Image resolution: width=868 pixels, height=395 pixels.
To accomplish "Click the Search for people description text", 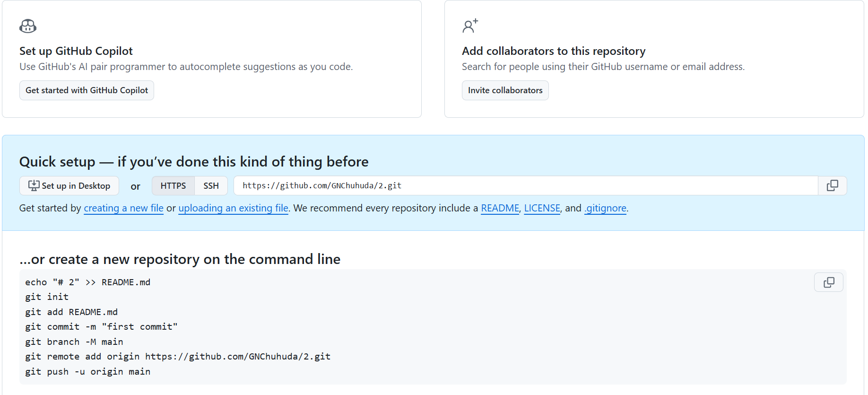I will tap(603, 67).
